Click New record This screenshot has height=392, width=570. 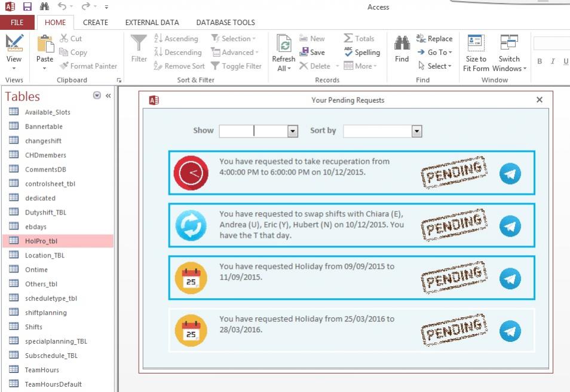point(312,39)
